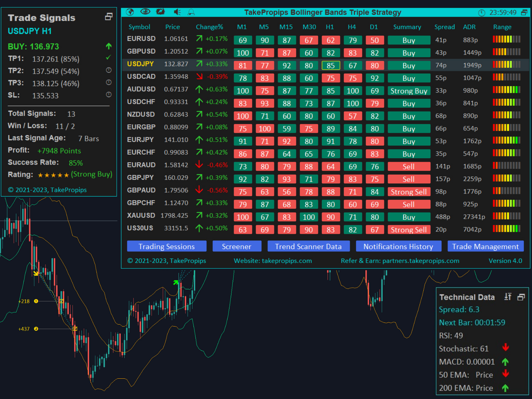Open the globe/world sessions icon
Viewport: 532px width, 399px height.
pyautogui.click(x=130, y=12)
